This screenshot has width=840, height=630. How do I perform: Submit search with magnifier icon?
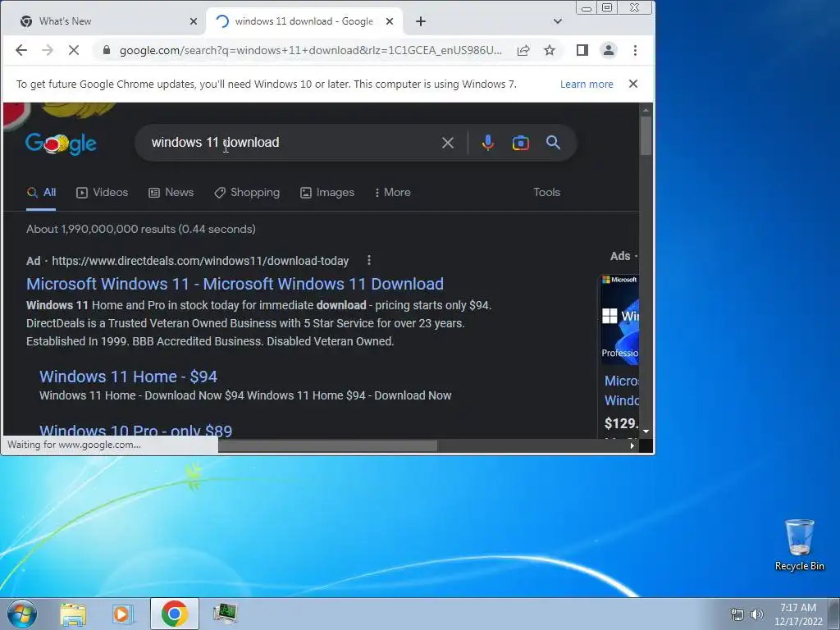click(554, 143)
